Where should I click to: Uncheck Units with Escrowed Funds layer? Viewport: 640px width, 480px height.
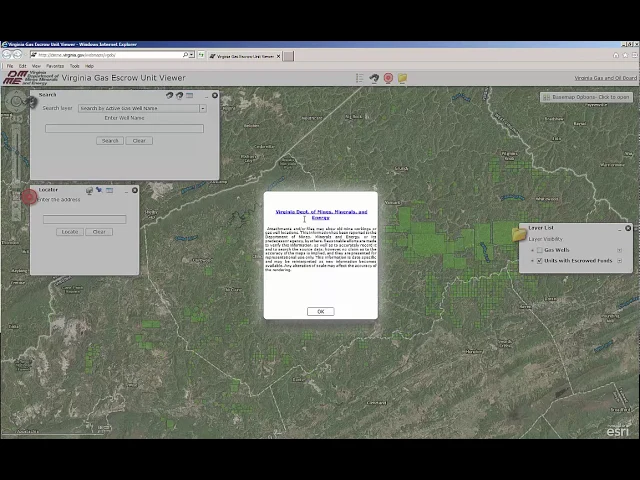(539, 260)
